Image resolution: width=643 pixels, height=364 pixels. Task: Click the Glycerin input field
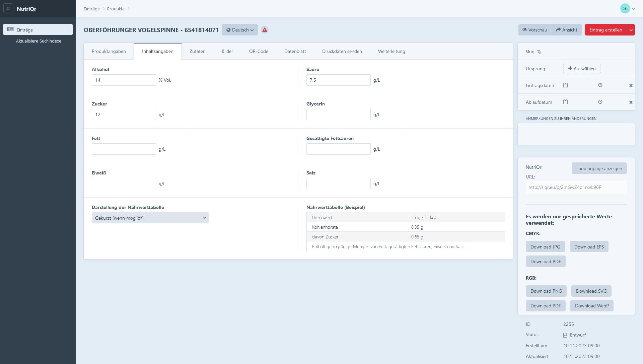tap(338, 115)
